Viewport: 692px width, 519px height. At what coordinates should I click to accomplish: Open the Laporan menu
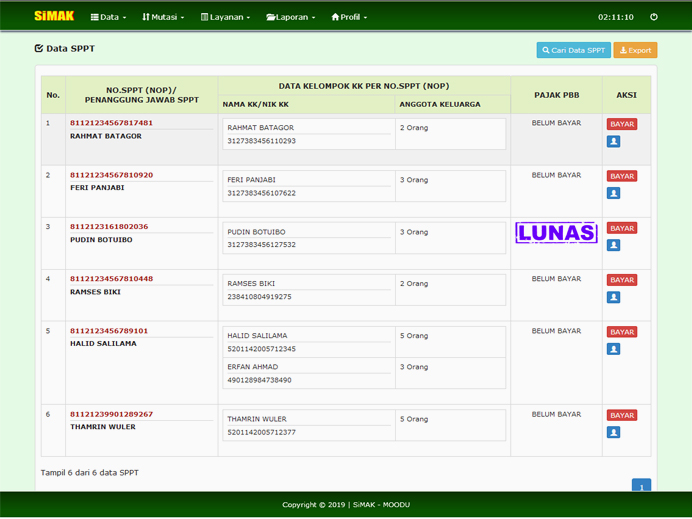click(x=291, y=17)
